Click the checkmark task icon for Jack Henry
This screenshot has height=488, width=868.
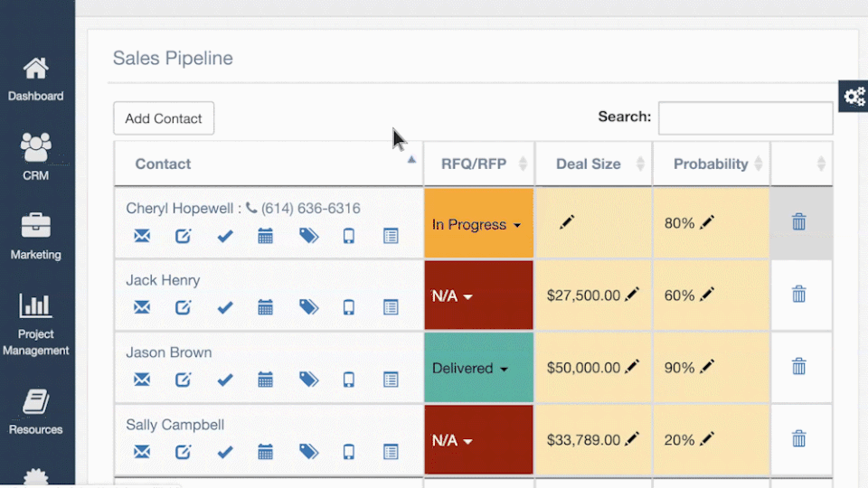click(x=225, y=307)
